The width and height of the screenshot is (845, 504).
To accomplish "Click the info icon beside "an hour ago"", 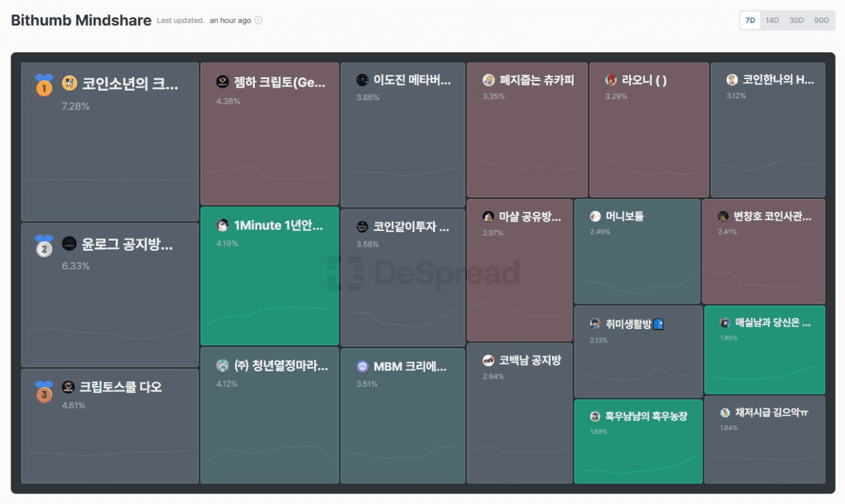I will (x=258, y=20).
